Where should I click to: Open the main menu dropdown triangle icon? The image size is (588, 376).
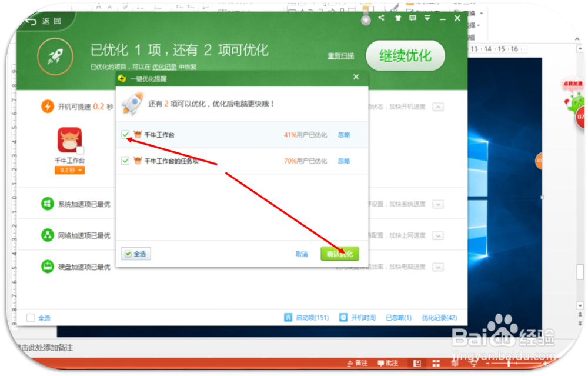427,18
